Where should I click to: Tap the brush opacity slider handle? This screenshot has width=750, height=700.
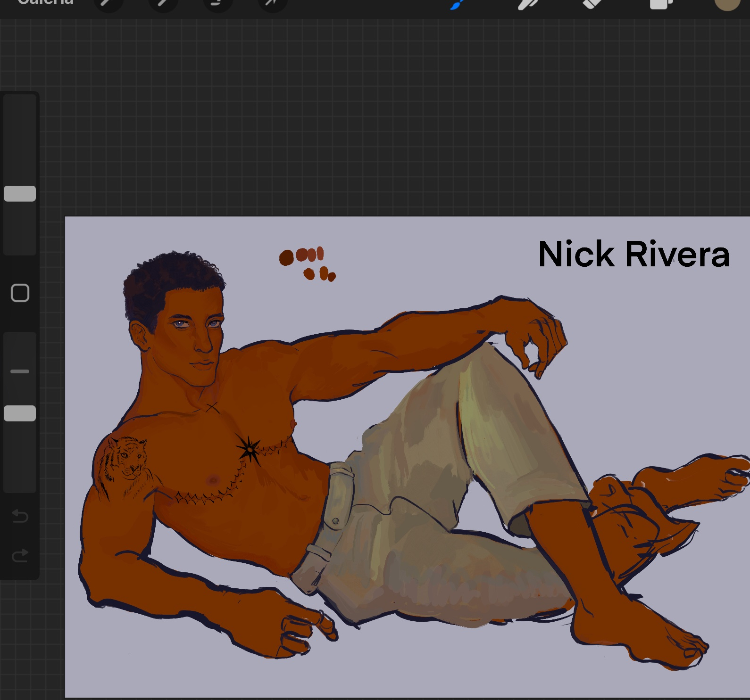[20, 413]
